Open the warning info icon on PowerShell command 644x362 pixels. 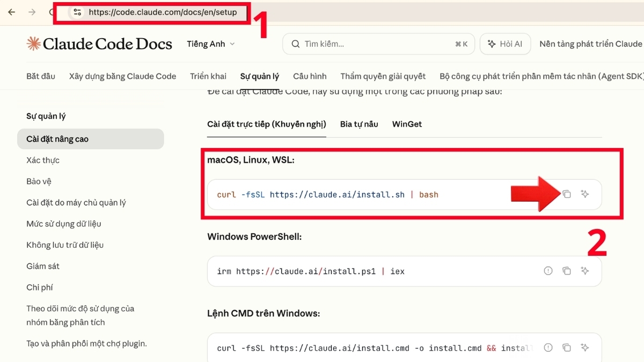tap(548, 271)
